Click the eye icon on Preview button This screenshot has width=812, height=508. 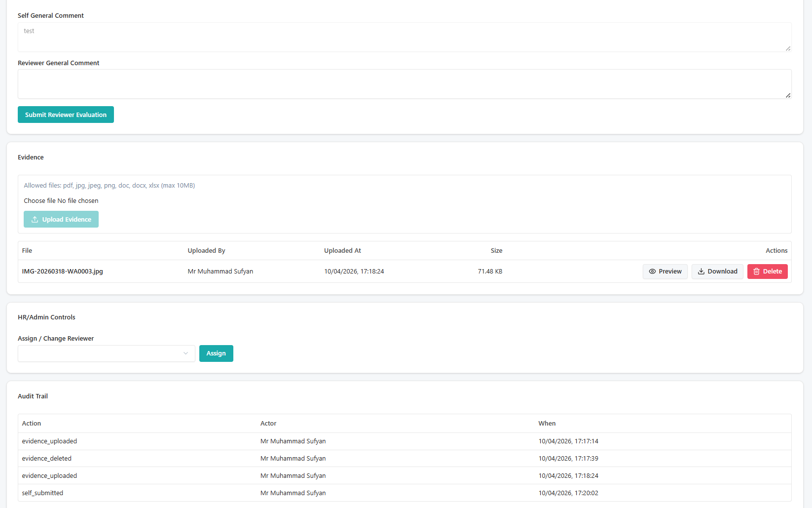[x=652, y=272]
